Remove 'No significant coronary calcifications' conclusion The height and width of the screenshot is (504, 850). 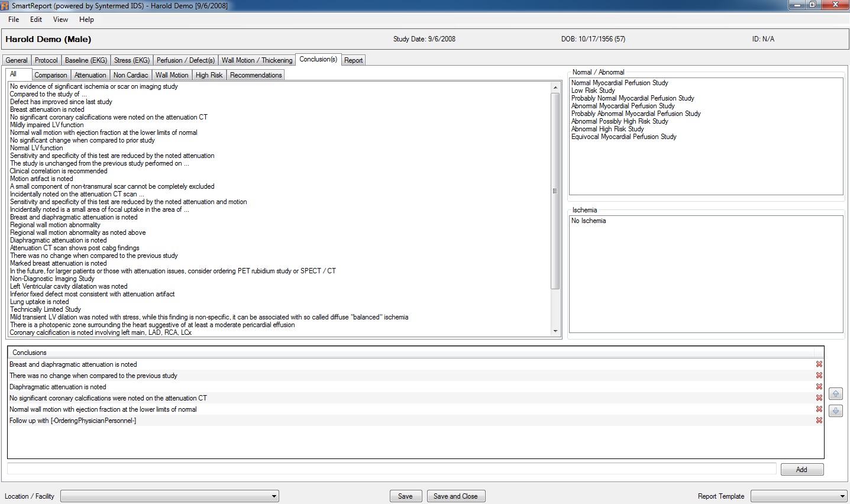(x=819, y=398)
